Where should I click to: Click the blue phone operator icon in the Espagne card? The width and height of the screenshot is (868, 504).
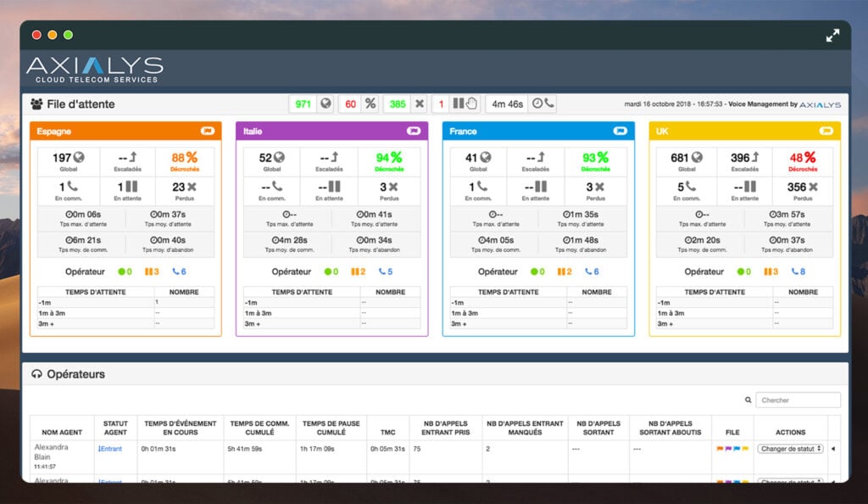point(175,272)
